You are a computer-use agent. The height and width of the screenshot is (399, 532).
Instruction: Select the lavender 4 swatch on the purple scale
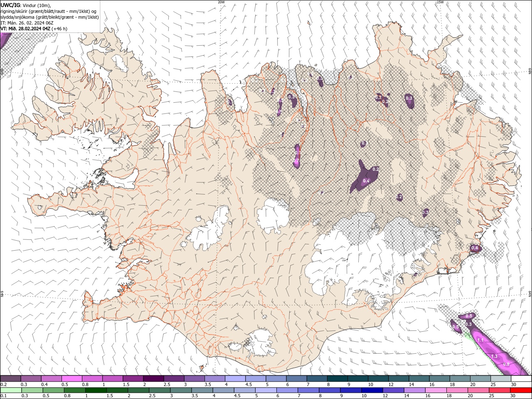click(235, 379)
